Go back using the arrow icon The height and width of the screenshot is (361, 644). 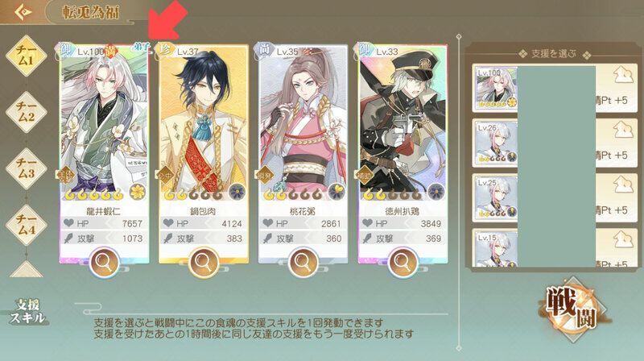point(23,12)
